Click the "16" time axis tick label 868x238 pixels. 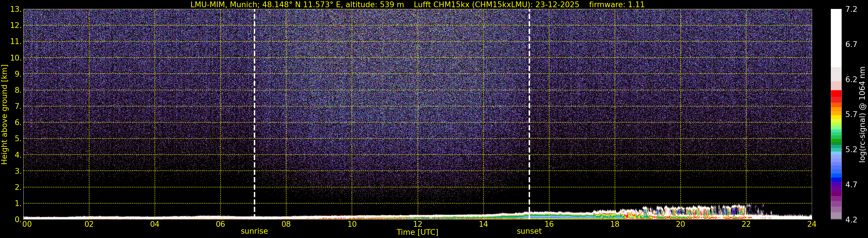(x=549, y=224)
